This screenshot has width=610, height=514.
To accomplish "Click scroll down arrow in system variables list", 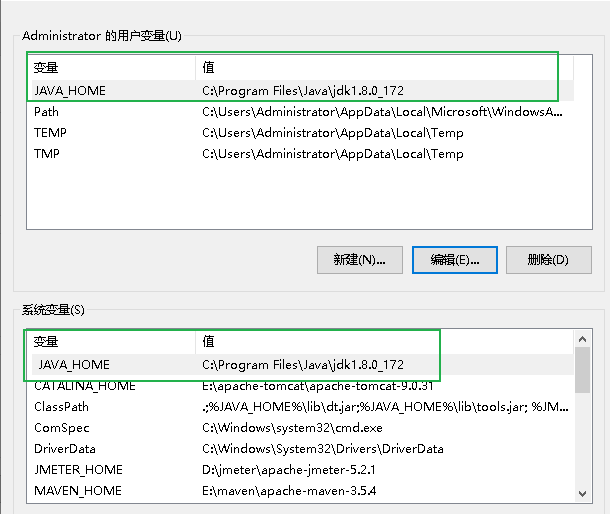I will [582, 494].
